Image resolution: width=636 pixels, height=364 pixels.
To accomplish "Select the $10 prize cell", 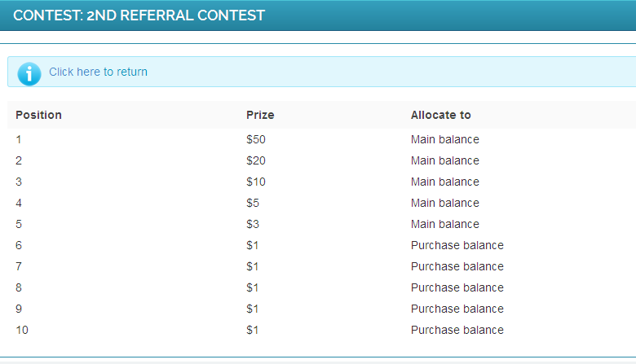I will click(x=256, y=182).
